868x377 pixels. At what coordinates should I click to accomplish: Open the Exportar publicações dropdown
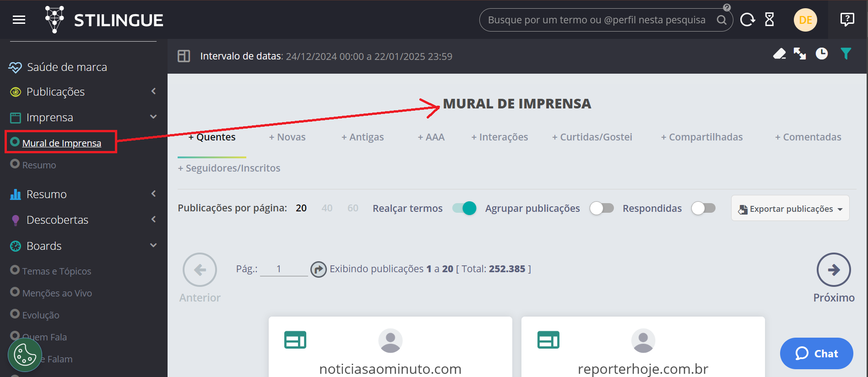coord(791,209)
